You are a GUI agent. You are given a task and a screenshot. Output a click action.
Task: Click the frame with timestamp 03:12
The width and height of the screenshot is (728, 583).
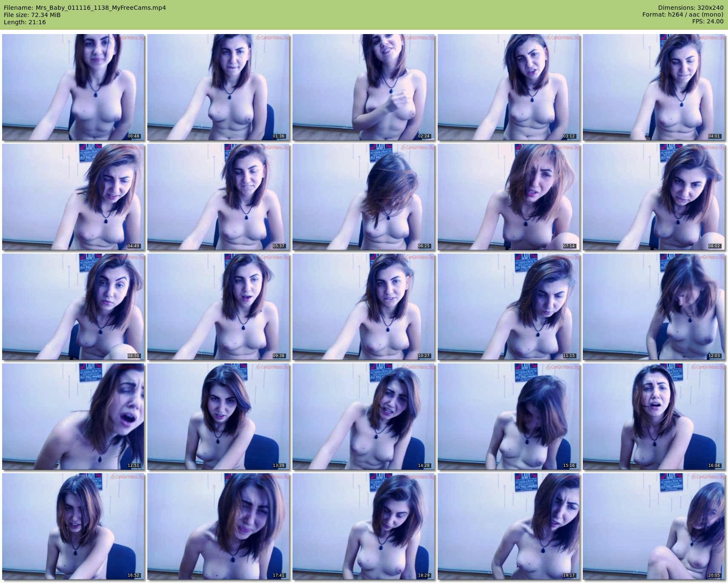tap(509, 87)
